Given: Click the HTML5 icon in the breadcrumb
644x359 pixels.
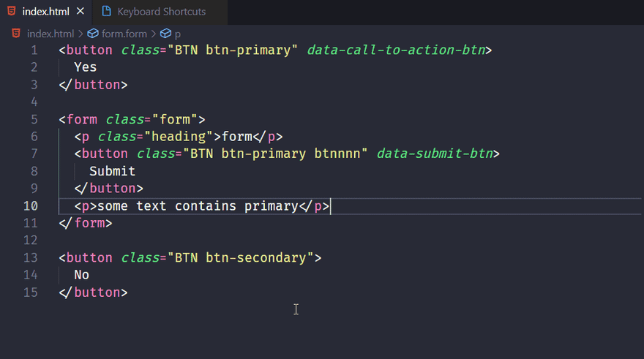Looking at the screenshot, I should click(16, 33).
